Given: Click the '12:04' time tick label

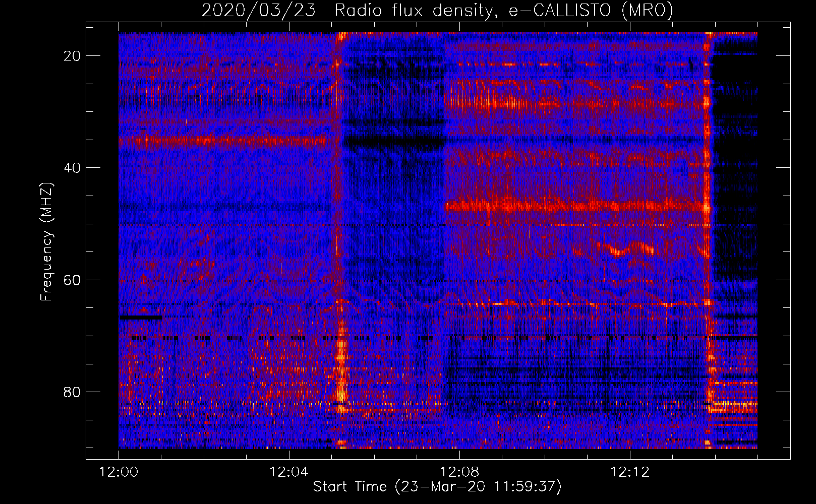Looking at the screenshot, I should pyautogui.click(x=289, y=472).
